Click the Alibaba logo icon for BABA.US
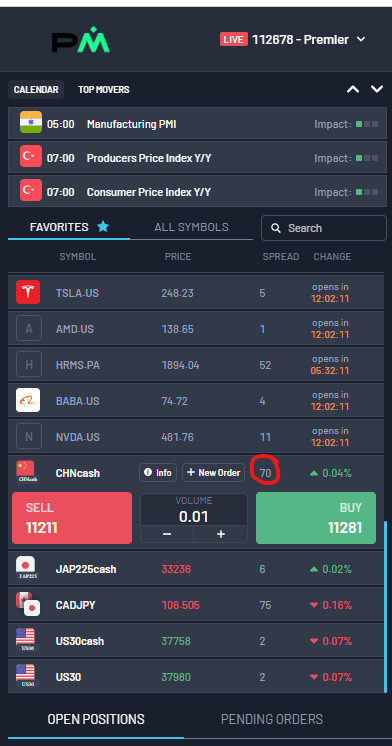 pyautogui.click(x=28, y=400)
